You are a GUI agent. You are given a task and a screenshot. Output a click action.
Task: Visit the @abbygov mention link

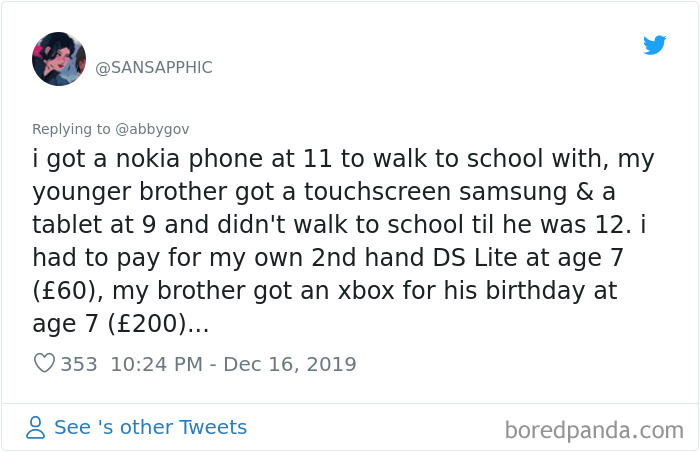pyautogui.click(x=152, y=130)
